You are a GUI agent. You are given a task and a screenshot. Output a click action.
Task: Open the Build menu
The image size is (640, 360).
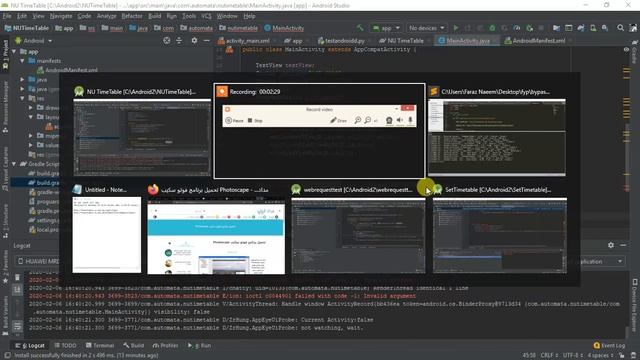pos(154,16)
